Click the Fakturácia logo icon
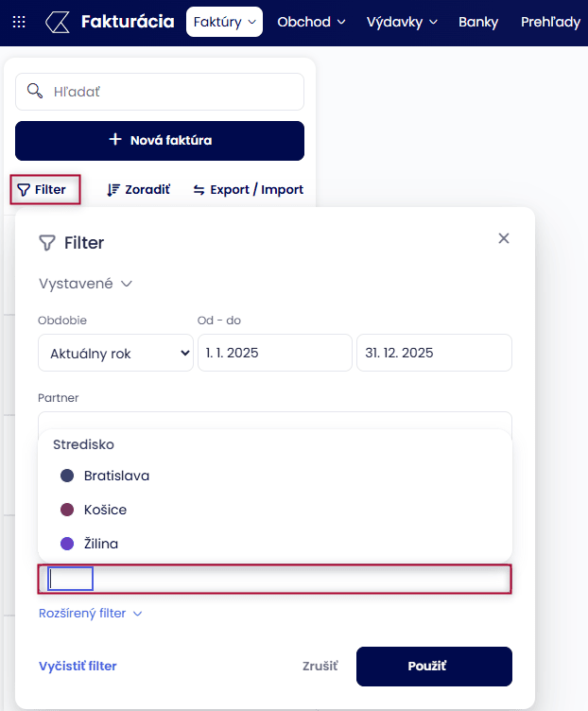The image size is (588, 711). 59,22
